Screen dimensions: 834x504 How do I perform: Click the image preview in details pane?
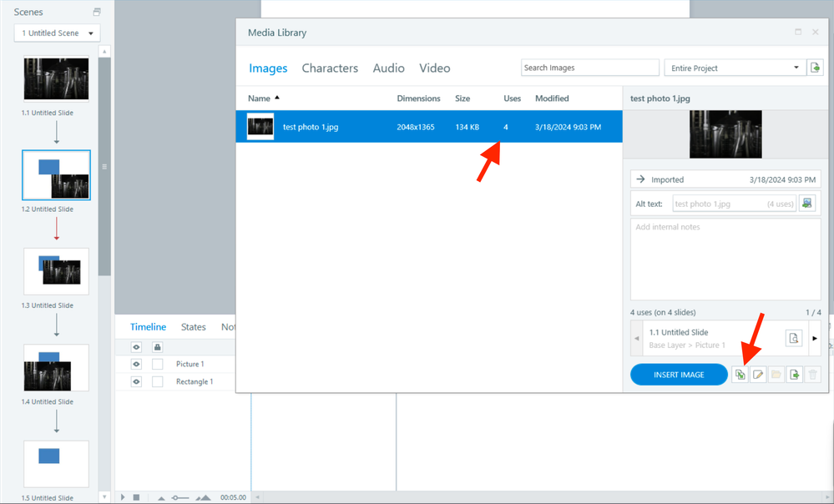click(x=725, y=134)
